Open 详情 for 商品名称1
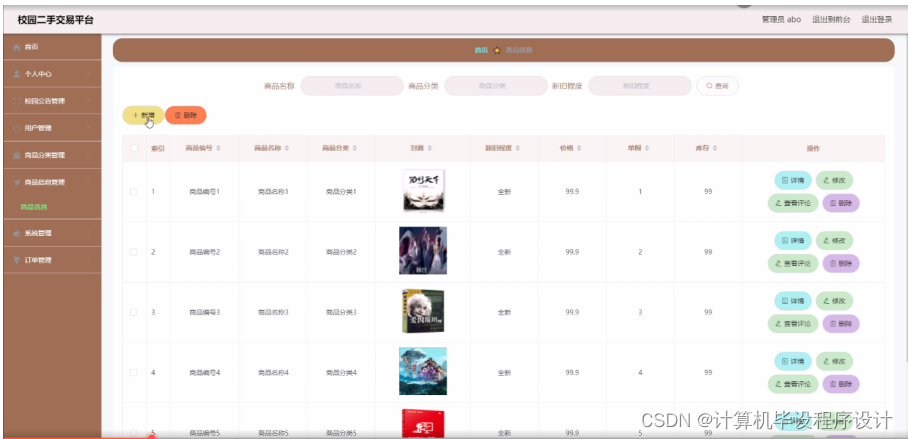908x439 pixels. [793, 180]
